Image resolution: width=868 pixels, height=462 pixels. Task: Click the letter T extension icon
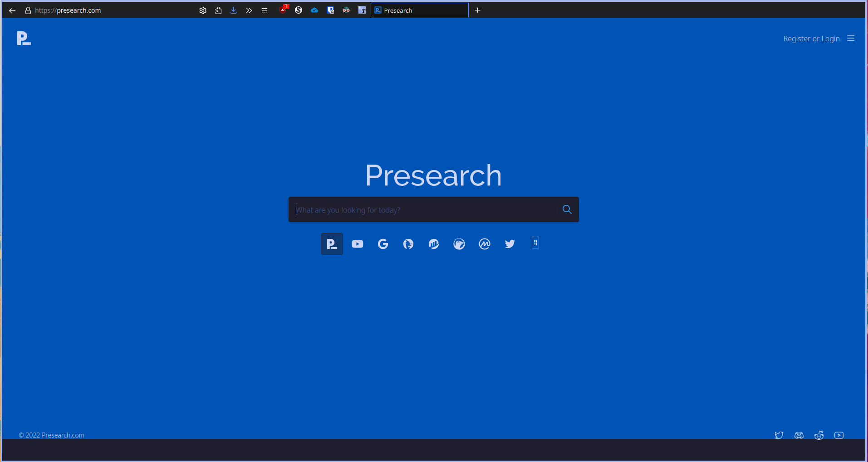[362, 10]
